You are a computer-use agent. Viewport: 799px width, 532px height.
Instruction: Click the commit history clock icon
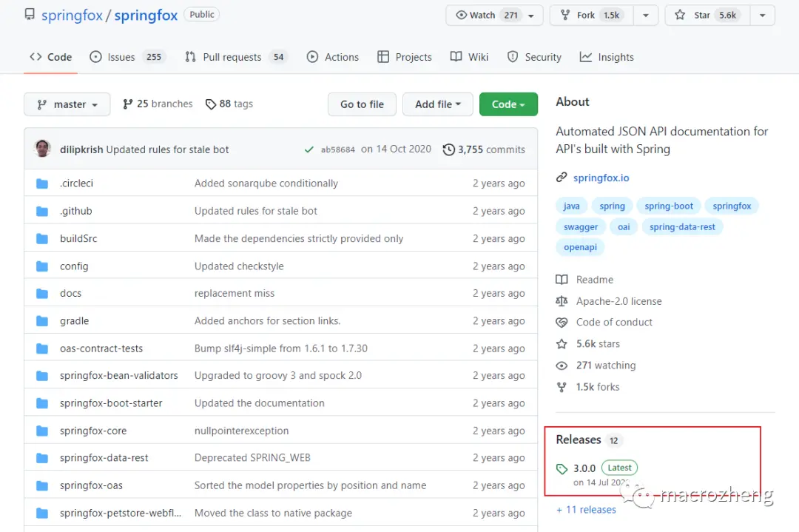[449, 149]
